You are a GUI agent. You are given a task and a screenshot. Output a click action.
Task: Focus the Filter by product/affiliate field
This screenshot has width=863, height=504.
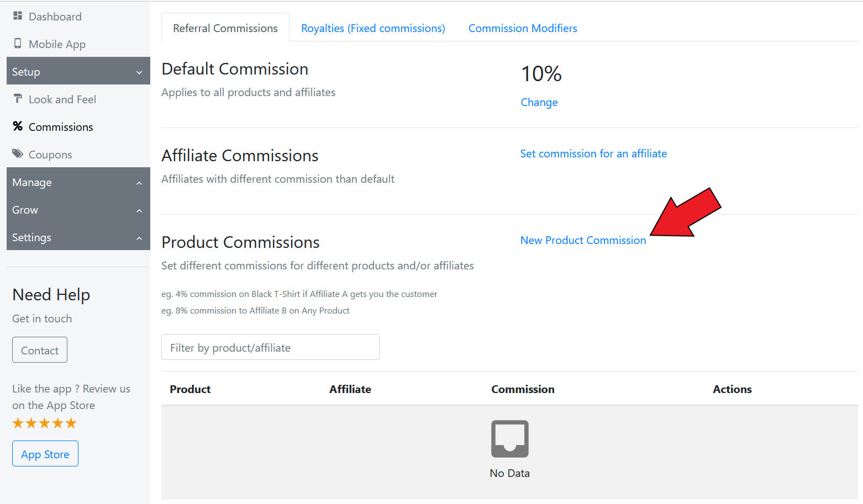pyautogui.click(x=270, y=347)
